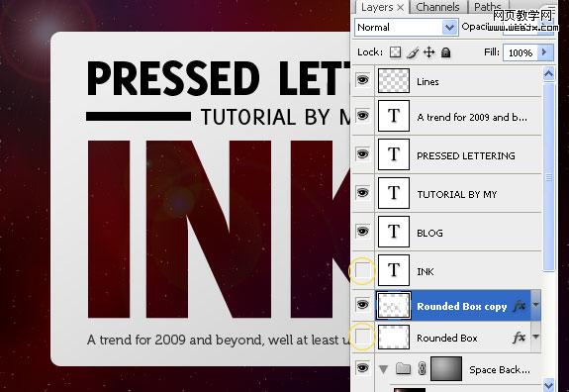Switch to the Paths tab
The width and height of the screenshot is (569, 392).
487,7
